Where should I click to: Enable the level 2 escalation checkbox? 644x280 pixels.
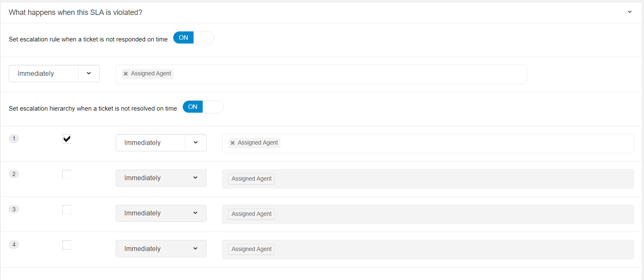[x=67, y=174]
